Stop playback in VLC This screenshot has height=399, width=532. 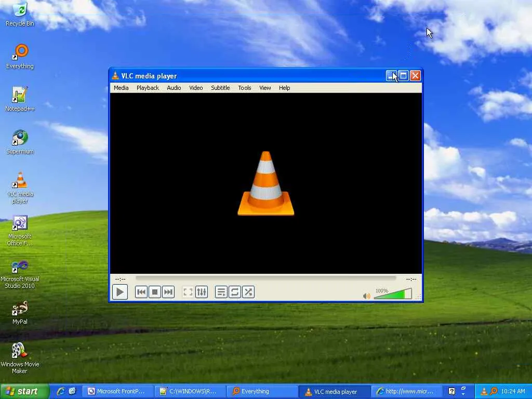tap(155, 292)
